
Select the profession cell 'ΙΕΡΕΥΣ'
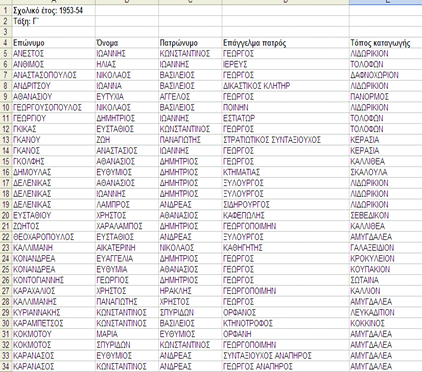pyautogui.click(x=285, y=64)
